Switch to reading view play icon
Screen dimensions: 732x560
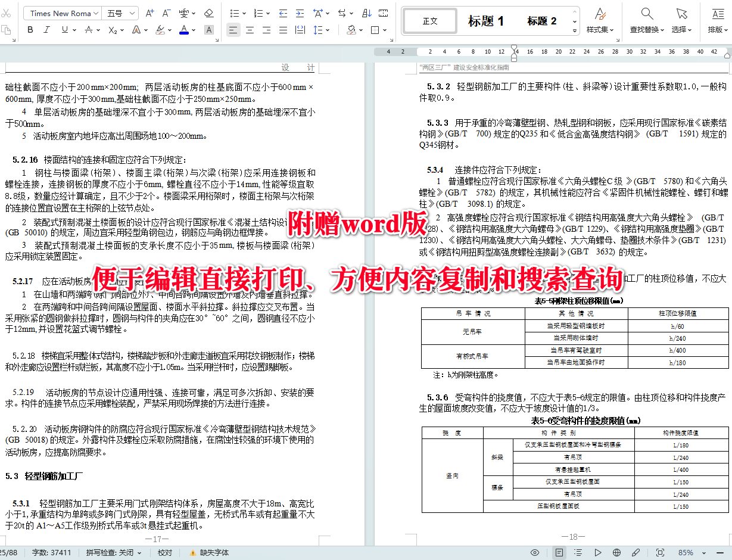(598, 553)
